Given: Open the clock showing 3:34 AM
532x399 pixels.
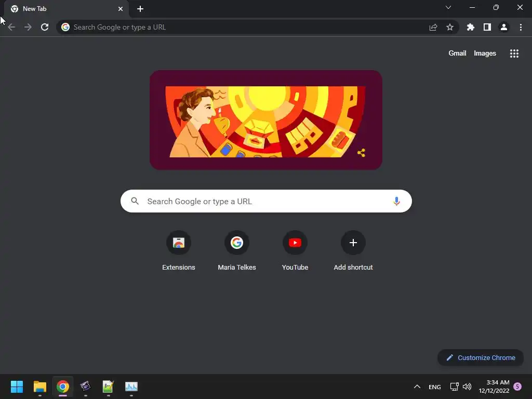Looking at the screenshot, I should point(494,387).
